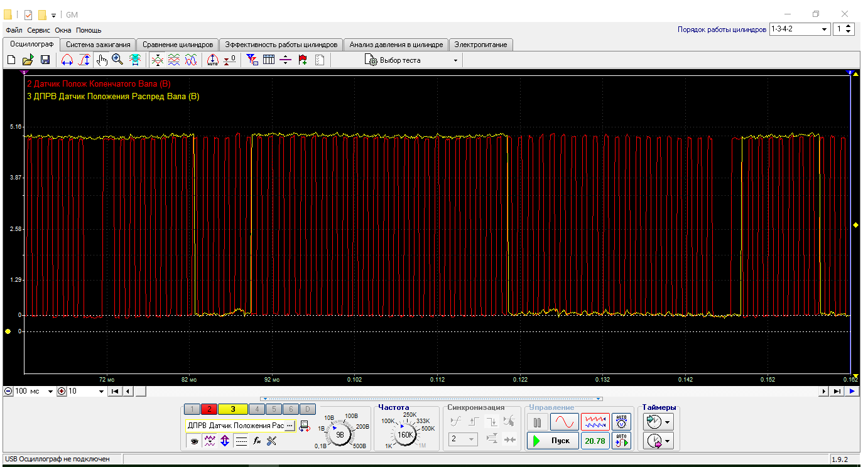
Task: Click the AUTO frequency setup icon
Action: (622, 441)
